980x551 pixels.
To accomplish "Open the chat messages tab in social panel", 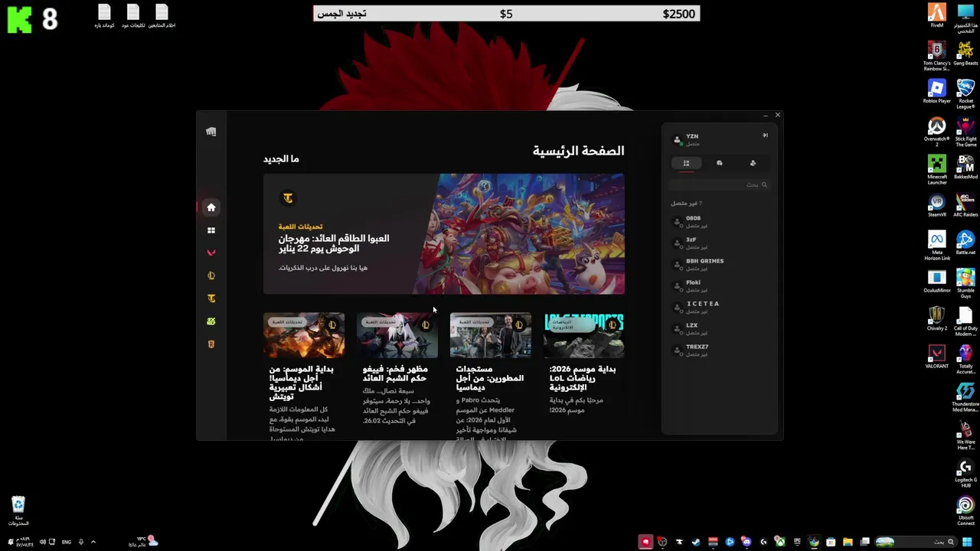I will 720,163.
